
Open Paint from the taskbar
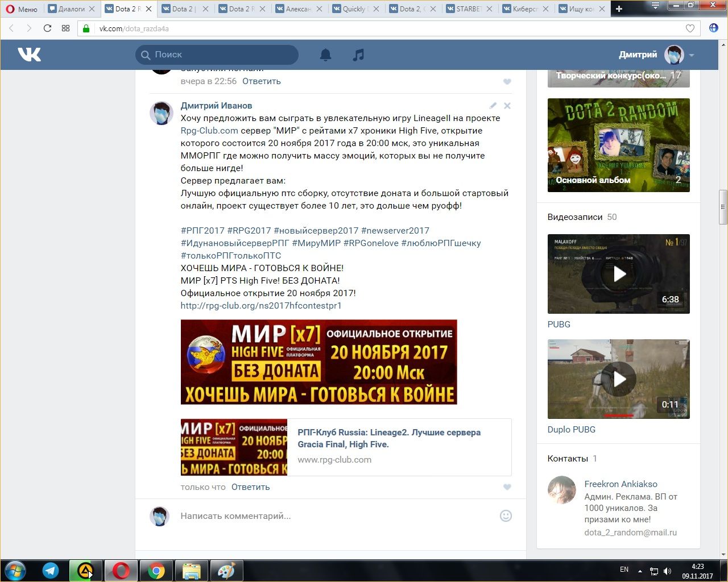(x=226, y=571)
